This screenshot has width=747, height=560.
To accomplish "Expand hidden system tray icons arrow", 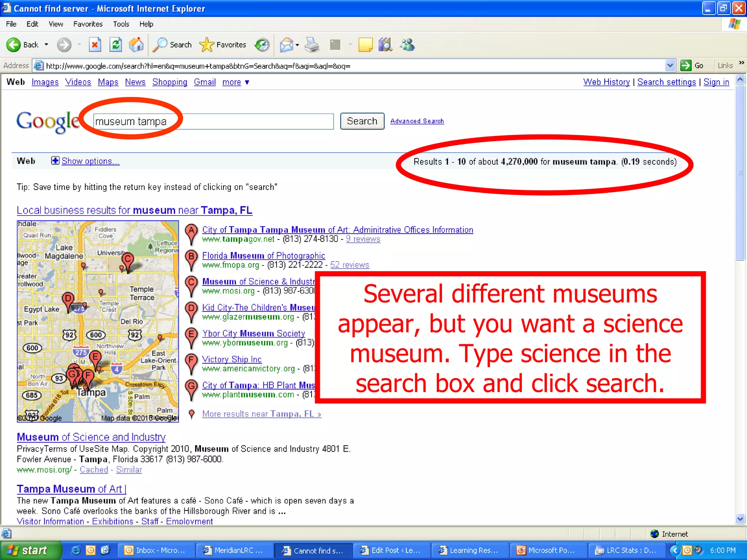I will point(675,550).
